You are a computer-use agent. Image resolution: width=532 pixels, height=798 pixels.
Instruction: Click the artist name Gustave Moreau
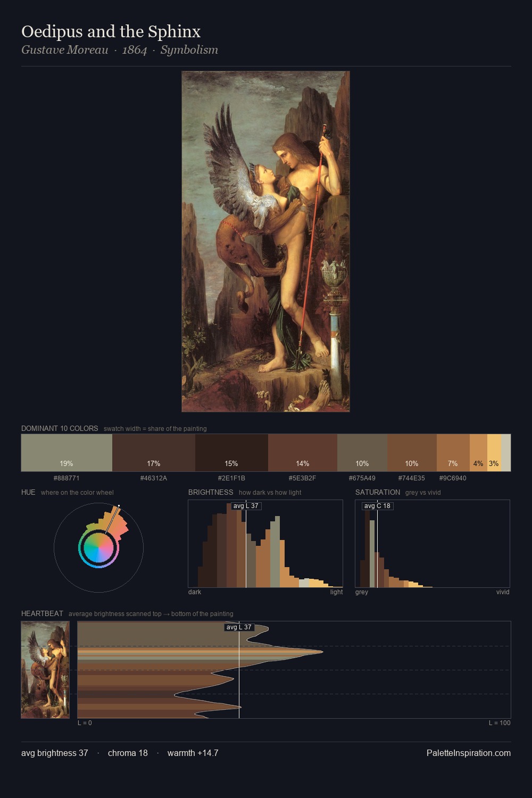[x=65, y=50]
